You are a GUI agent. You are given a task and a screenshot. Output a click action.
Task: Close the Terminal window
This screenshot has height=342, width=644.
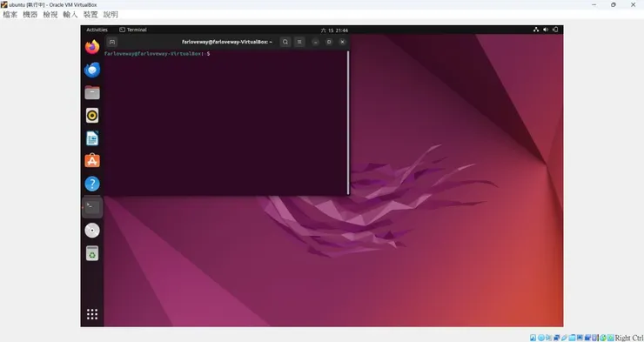(343, 42)
